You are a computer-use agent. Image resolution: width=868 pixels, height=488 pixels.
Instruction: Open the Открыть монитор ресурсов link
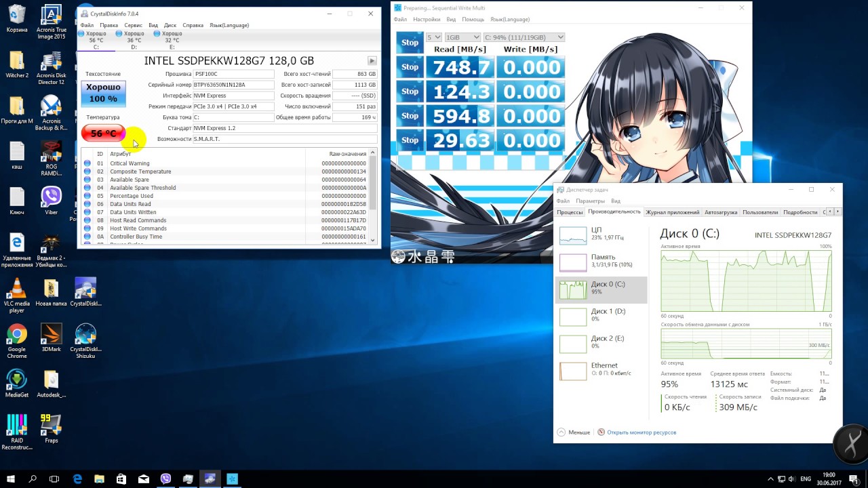coord(642,432)
